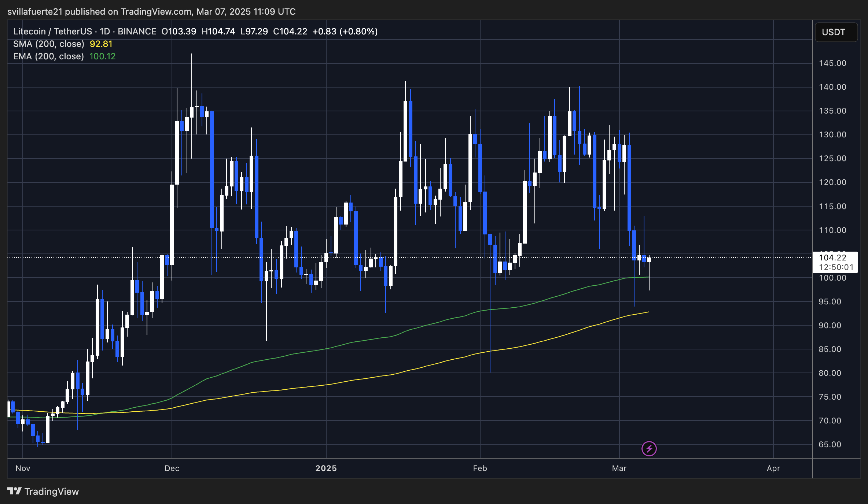Click the BINANCE exchange label
Viewport: 868px width, 504px height.
[x=137, y=31]
